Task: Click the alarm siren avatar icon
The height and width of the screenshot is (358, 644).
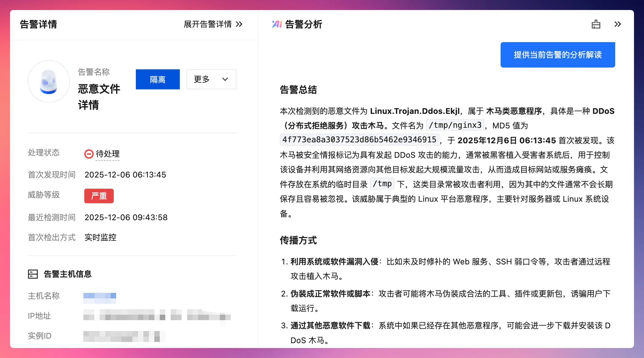Action: pos(49,81)
